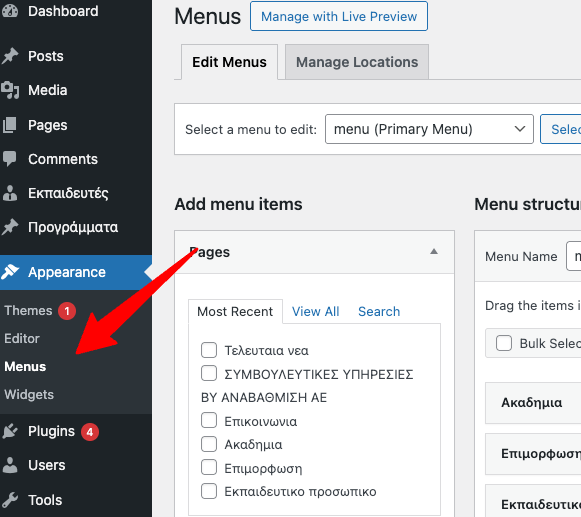Select the Εκπαιδευτικο προσωπικο checkbox
Screen dimensions: 581x517
209,491
